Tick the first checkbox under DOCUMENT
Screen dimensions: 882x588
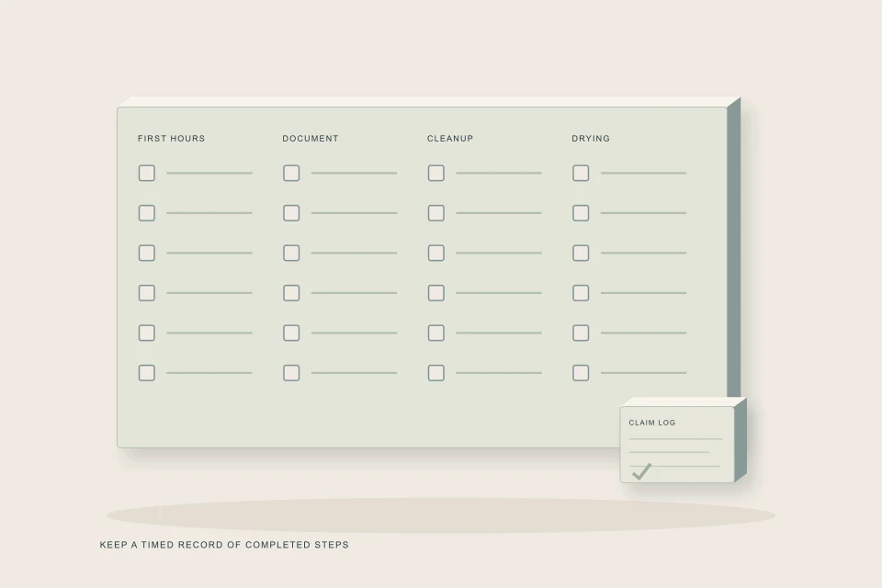click(291, 173)
